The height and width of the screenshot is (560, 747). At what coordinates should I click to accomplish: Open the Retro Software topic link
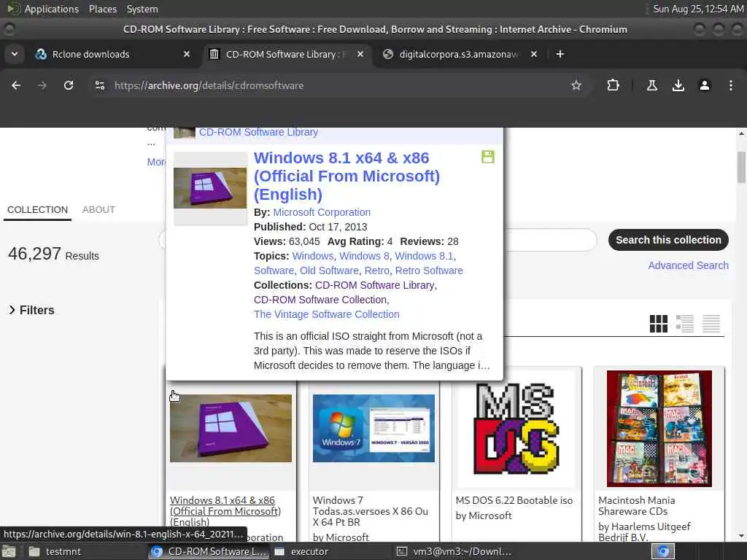click(x=429, y=271)
